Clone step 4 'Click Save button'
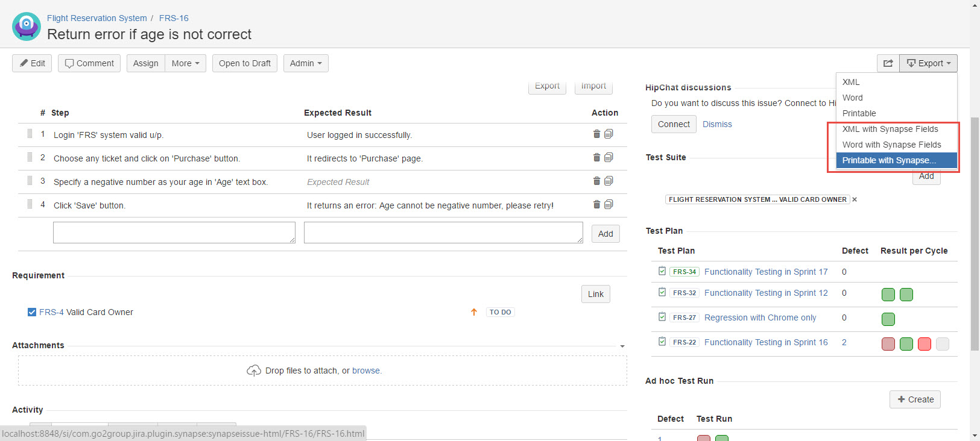 (609, 204)
